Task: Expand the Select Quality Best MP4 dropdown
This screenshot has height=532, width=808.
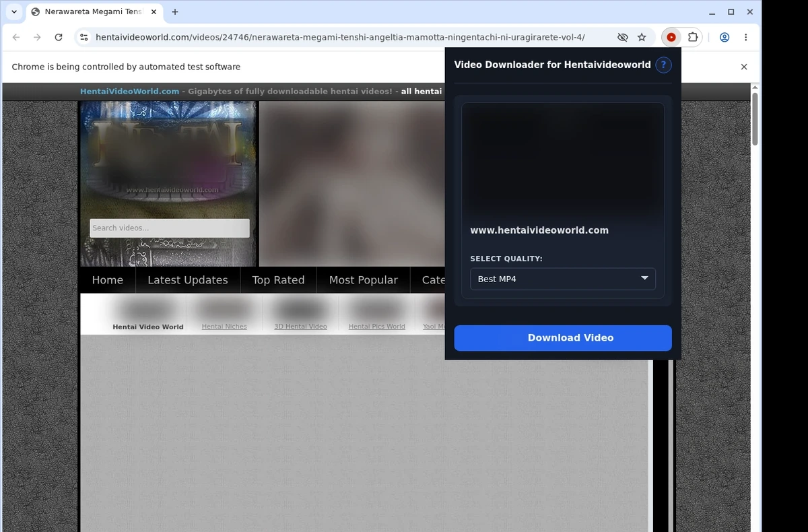Action: [563, 279]
